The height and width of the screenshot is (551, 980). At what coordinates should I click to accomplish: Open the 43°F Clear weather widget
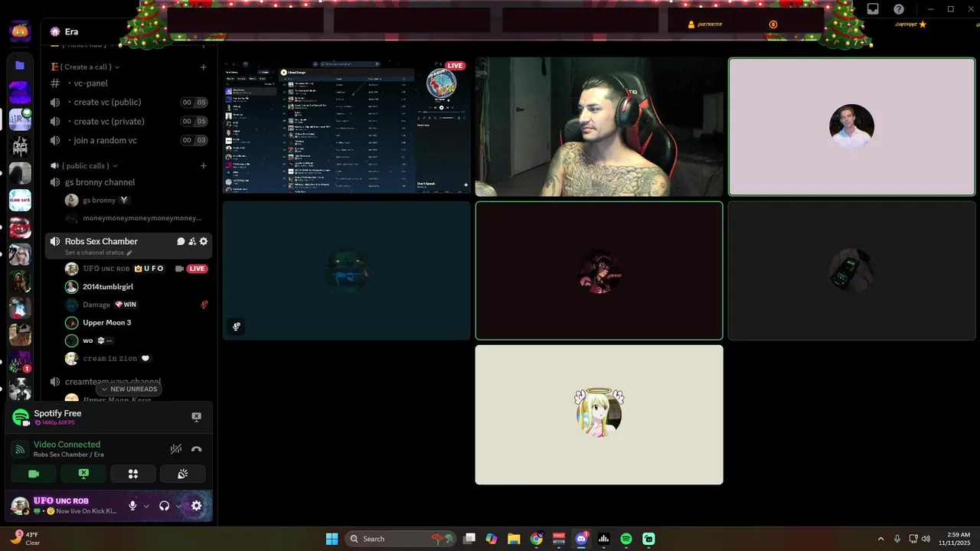coord(25,539)
